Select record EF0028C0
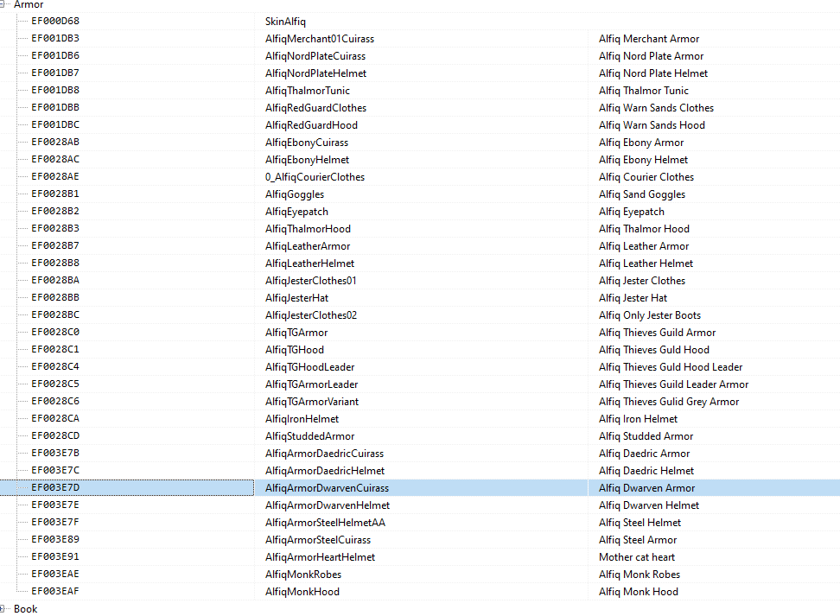The height and width of the screenshot is (616, 840). (55, 332)
